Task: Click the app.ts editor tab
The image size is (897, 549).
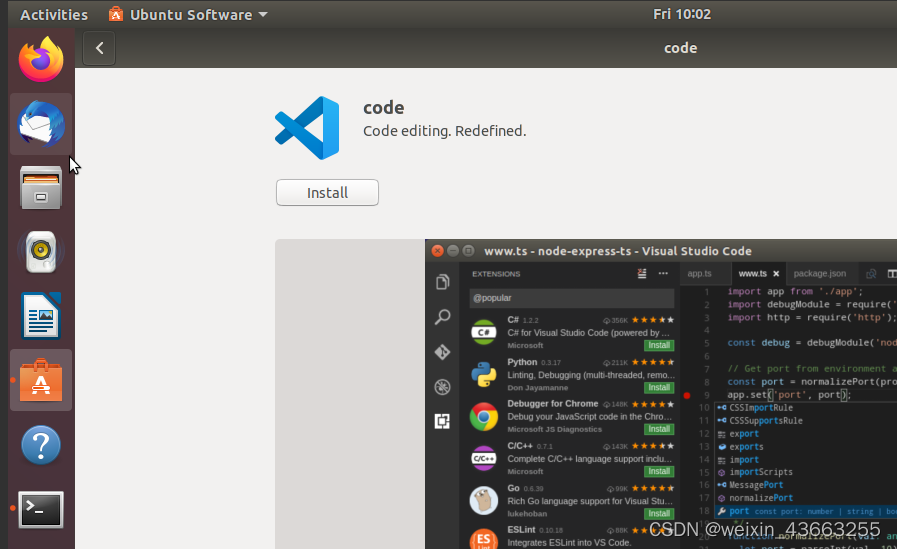Action: click(x=699, y=273)
